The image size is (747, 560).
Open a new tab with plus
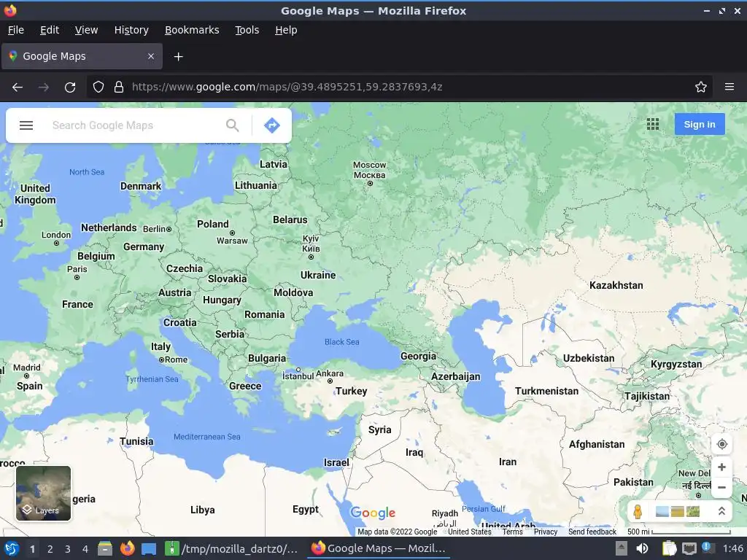click(x=178, y=57)
